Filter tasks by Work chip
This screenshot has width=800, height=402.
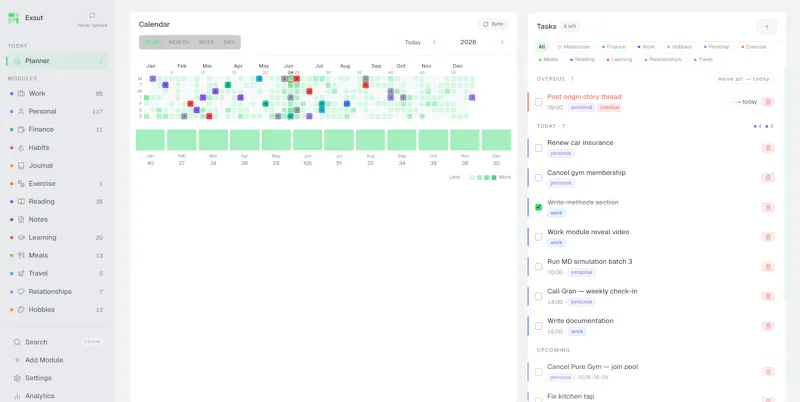click(646, 47)
